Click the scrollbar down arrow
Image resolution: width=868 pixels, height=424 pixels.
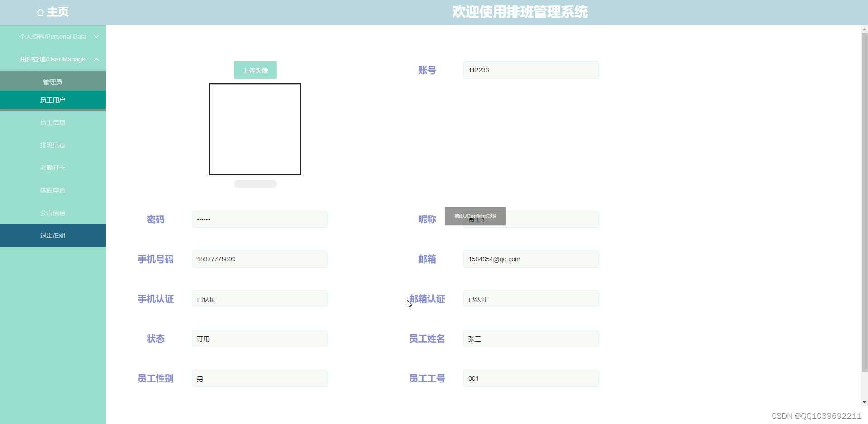864,402
